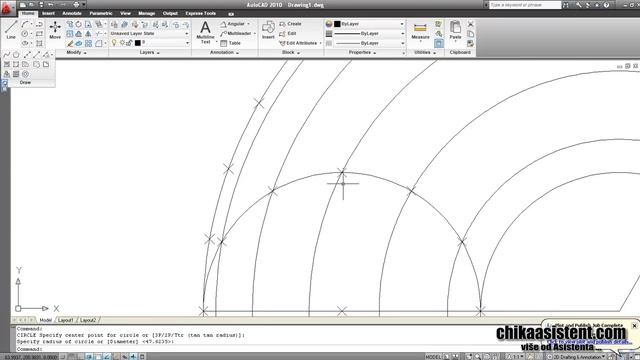Open the Multiline Text tool
Image resolution: width=640 pixels, height=360 pixels.
coord(205,32)
